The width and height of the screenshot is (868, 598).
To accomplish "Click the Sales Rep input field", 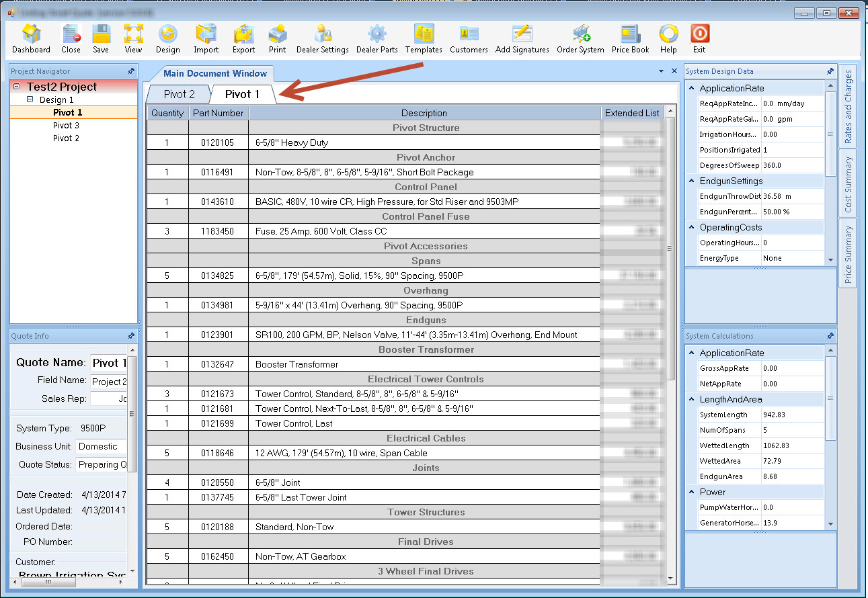I will coord(109,398).
